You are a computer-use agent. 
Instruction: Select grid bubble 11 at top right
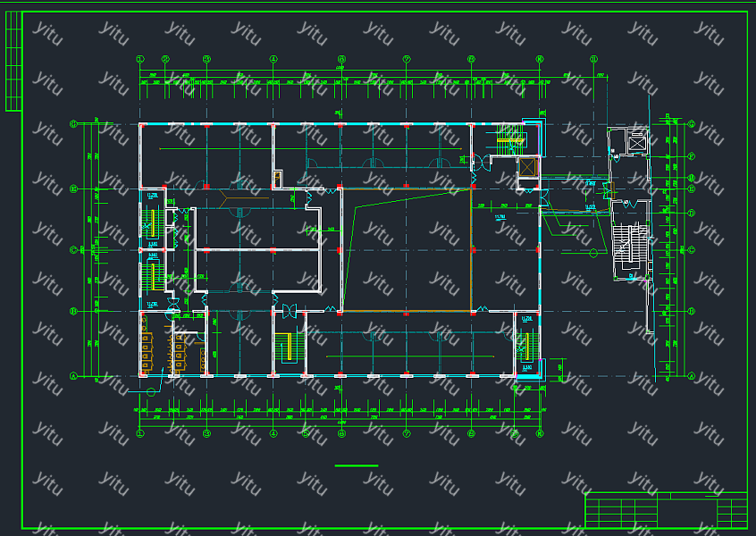pyautogui.click(x=593, y=59)
